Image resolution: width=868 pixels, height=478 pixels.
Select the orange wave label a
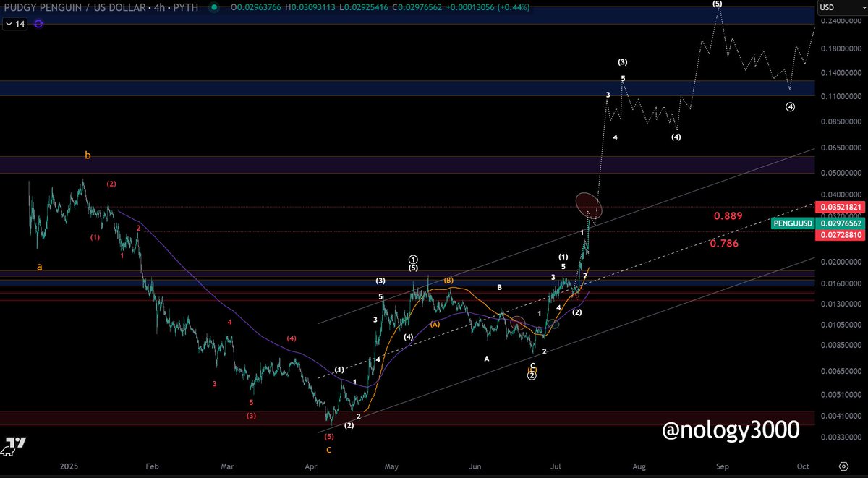tap(40, 267)
